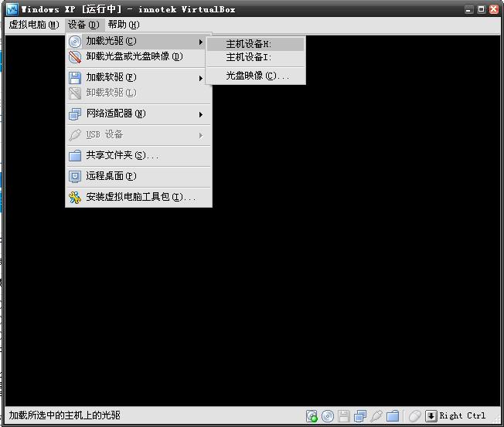Click the shared folders status bar icon
Viewport: 504px width, 427px height.
coord(393,416)
